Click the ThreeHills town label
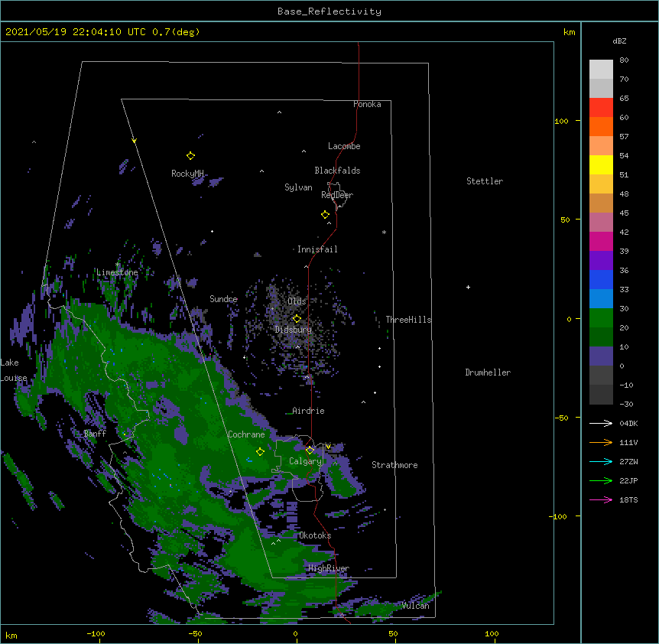The image size is (659, 644). coord(408,320)
